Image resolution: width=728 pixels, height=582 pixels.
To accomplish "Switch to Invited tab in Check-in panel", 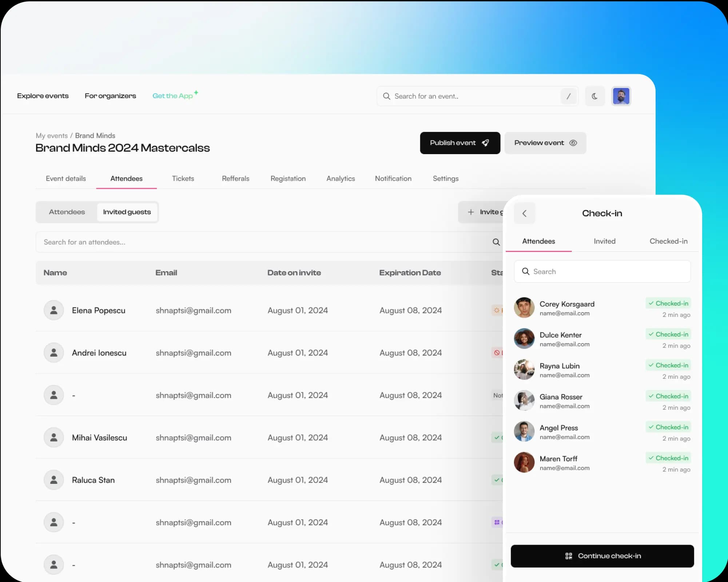I will click(604, 241).
